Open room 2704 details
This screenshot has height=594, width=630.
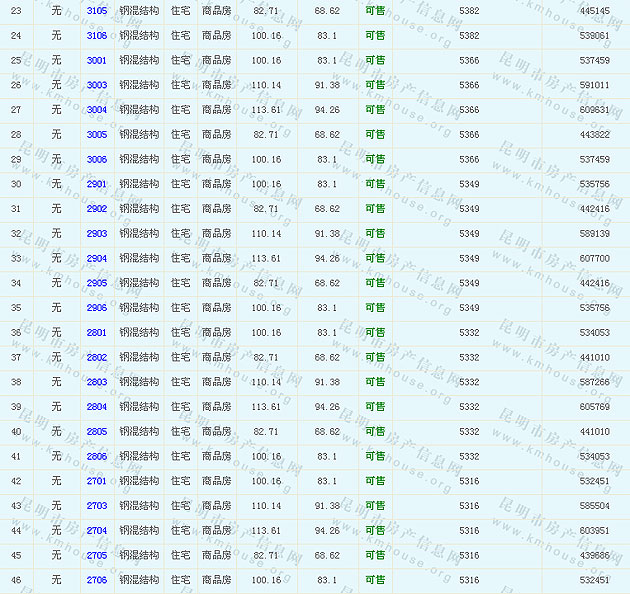coord(97,530)
